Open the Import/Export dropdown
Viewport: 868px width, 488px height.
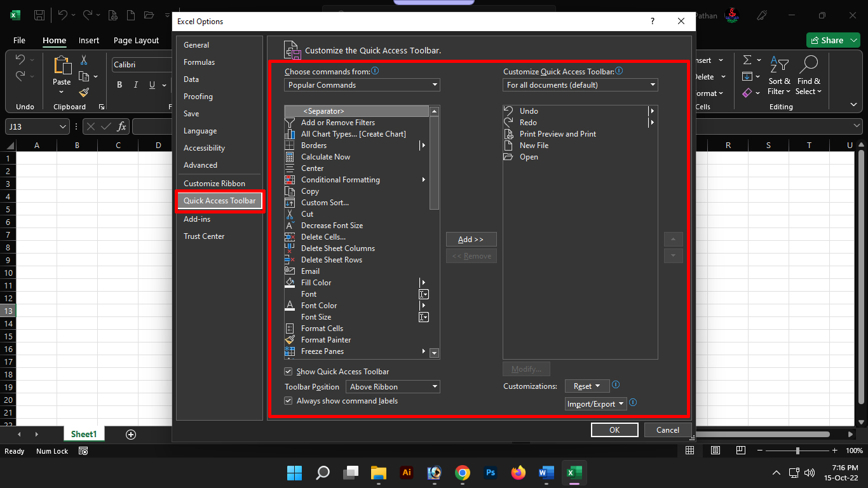(x=596, y=404)
